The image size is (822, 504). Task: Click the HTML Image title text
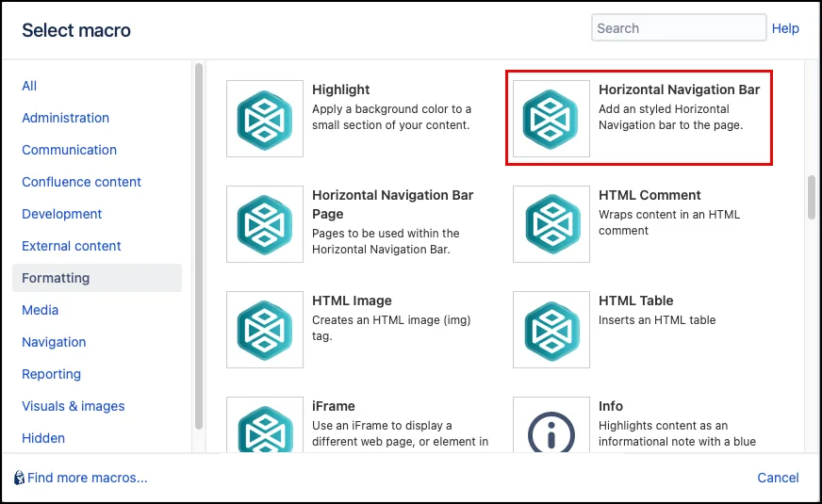click(x=352, y=301)
